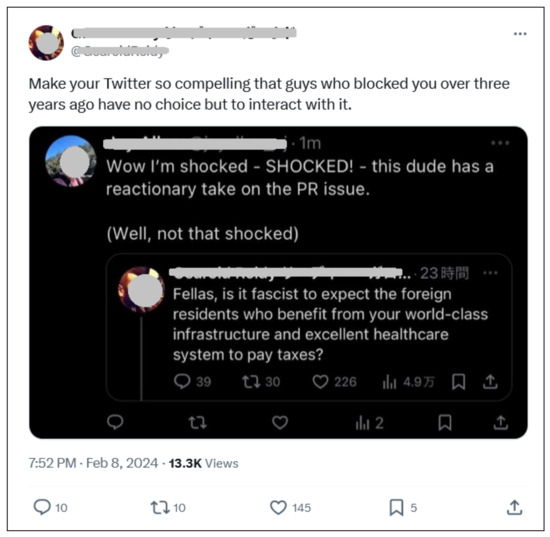Image resolution: width=550 pixels, height=537 pixels.
Task: Click the 13.3K Views link
Action: [203, 463]
